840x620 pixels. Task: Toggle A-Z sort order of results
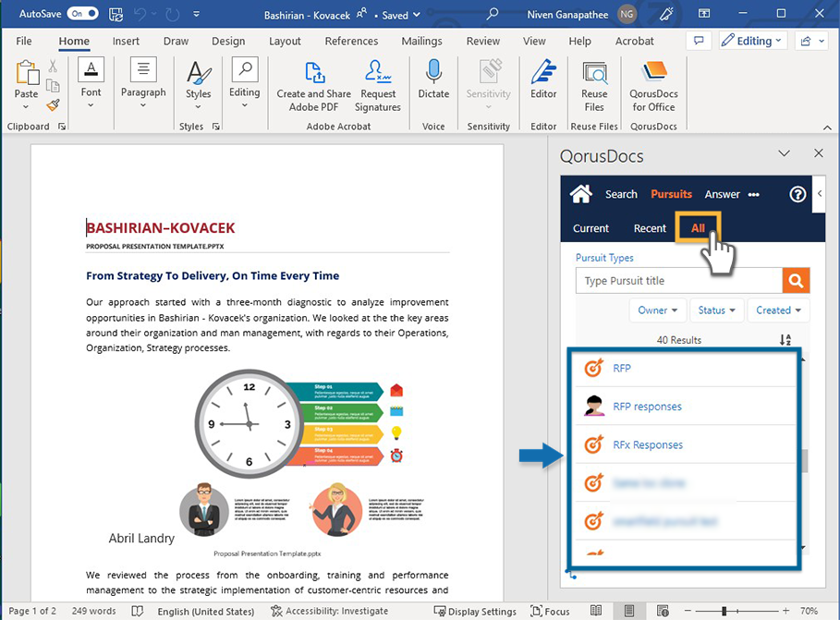(785, 340)
